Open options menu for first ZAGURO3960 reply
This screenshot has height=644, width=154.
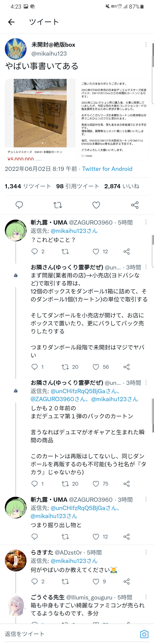coord(146,222)
